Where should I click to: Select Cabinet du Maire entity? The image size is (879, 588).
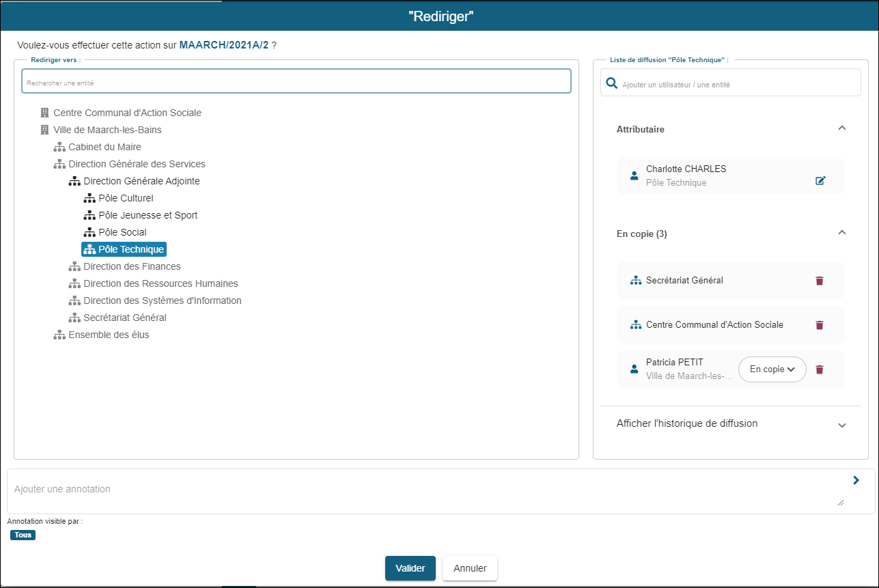click(105, 147)
